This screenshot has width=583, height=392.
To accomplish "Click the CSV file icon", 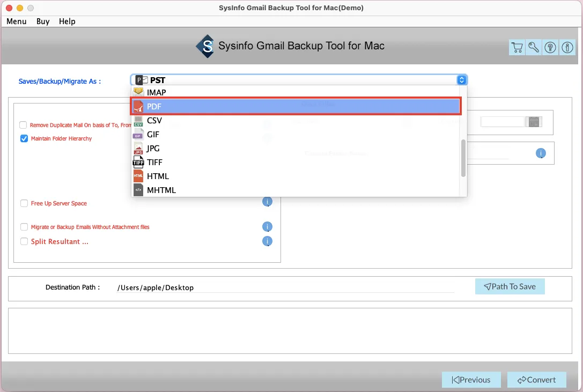I will point(138,121).
